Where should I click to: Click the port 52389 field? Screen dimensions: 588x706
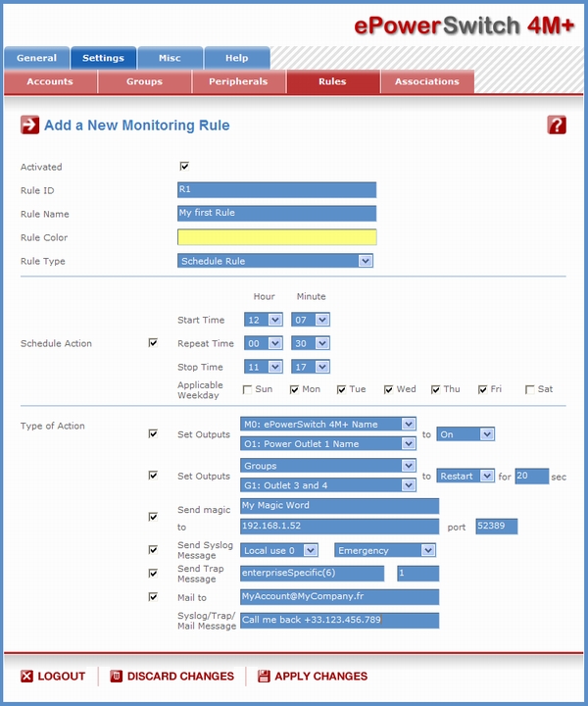click(x=497, y=527)
